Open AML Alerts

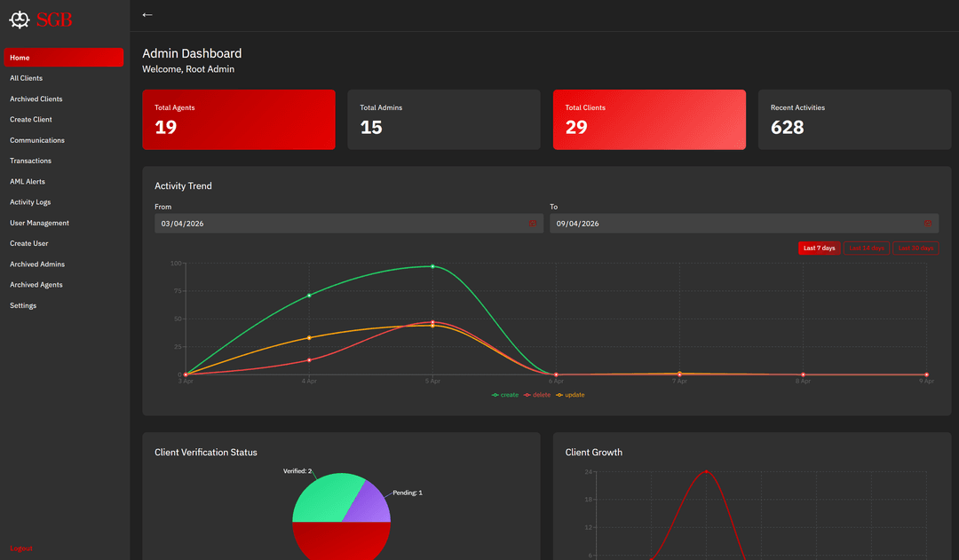[28, 182]
